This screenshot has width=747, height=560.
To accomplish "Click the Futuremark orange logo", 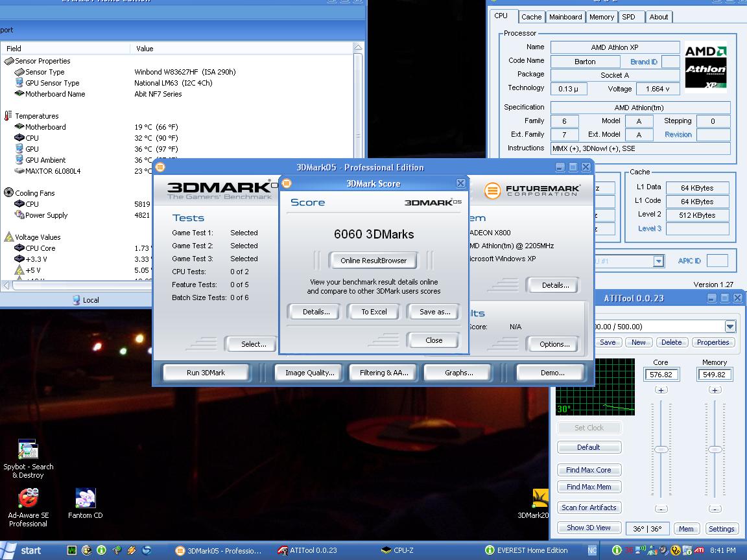I will pyautogui.click(x=492, y=191).
